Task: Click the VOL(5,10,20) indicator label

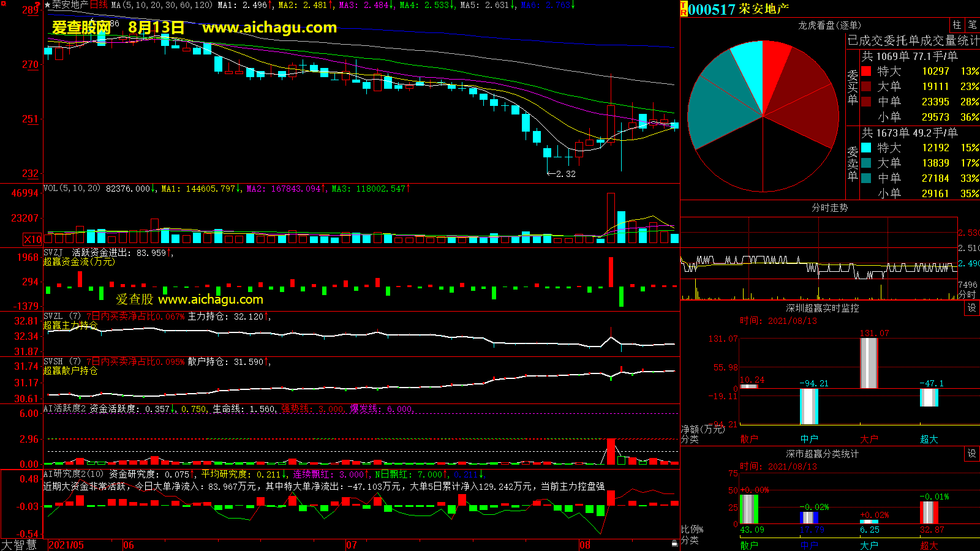Action: tap(72, 189)
